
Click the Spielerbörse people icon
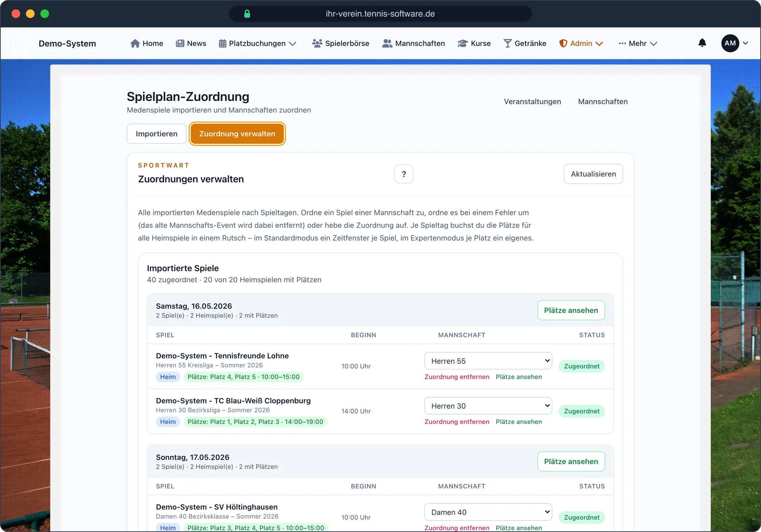coord(317,43)
